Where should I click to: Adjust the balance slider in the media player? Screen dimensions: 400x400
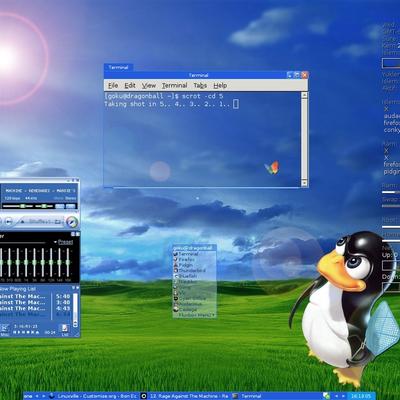tap(44, 206)
